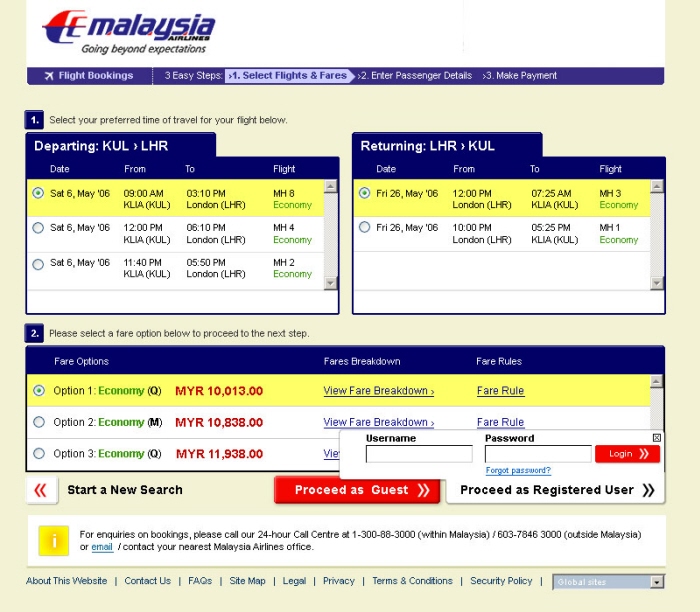Click the yellow information icon
The height and width of the screenshot is (612, 700).
(54, 541)
